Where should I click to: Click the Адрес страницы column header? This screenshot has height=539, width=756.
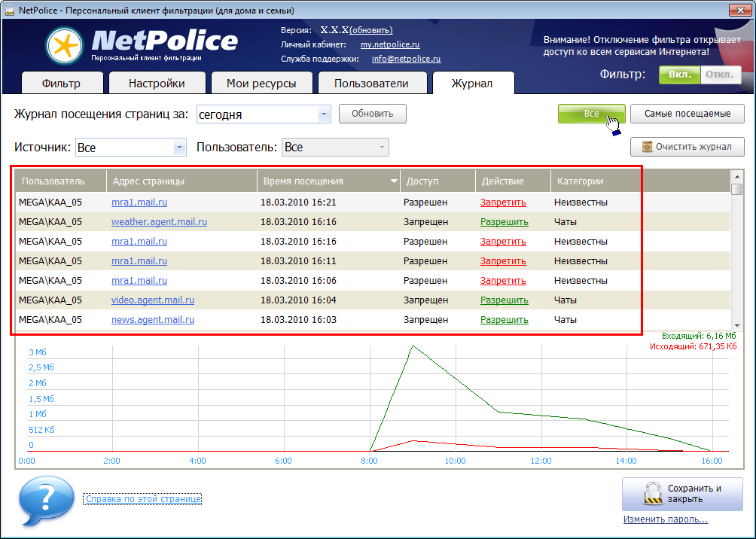181,181
